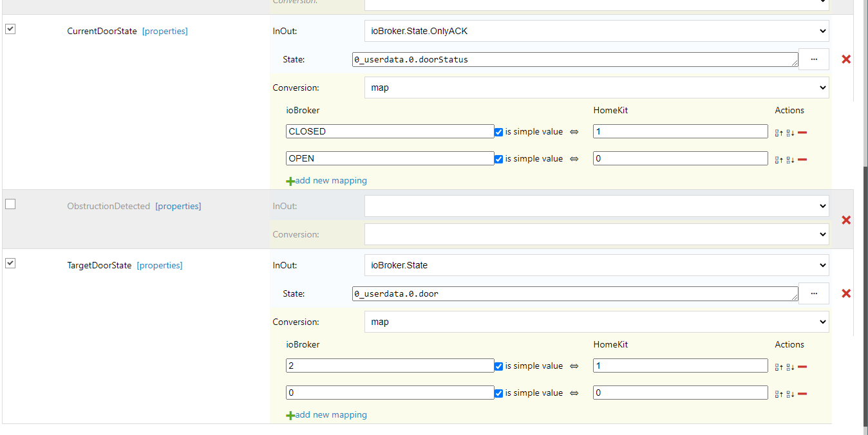Image resolution: width=868 pixels, height=435 pixels.
Task: Edit the ioBroker value 0 in TargetDoorState
Action: pos(390,393)
